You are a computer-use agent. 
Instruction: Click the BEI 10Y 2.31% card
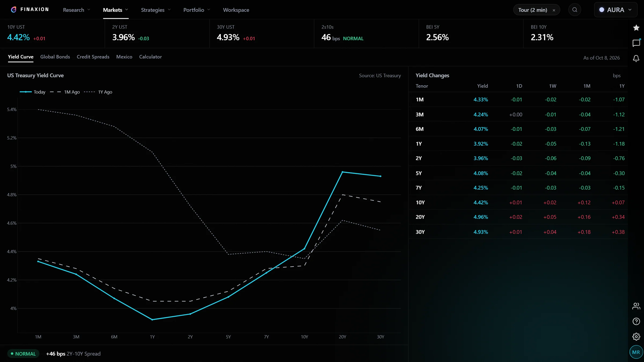coord(576,34)
